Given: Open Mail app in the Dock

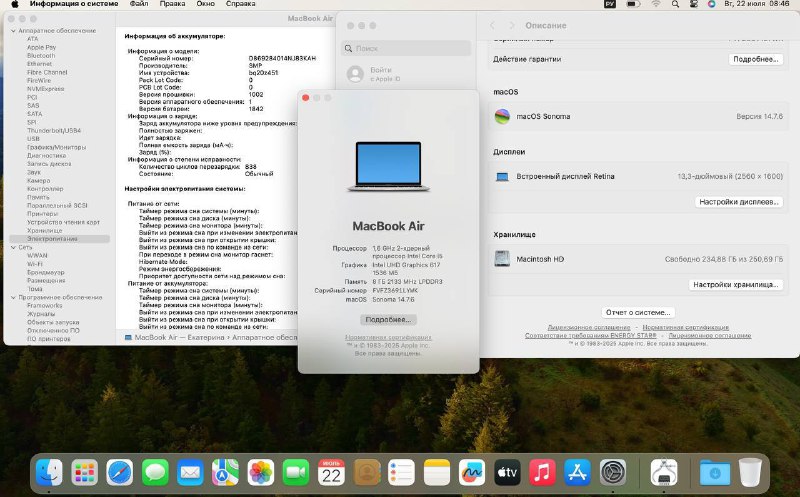Looking at the screenshot, I should 190,473.
